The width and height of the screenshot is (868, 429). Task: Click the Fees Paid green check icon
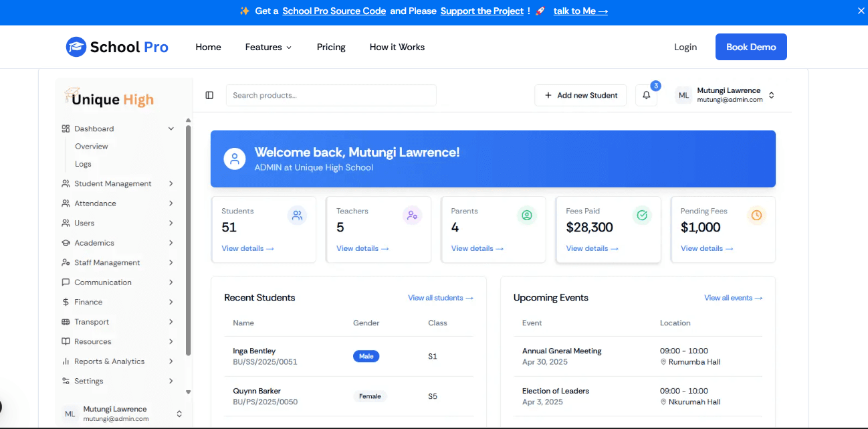coord(642,216)
